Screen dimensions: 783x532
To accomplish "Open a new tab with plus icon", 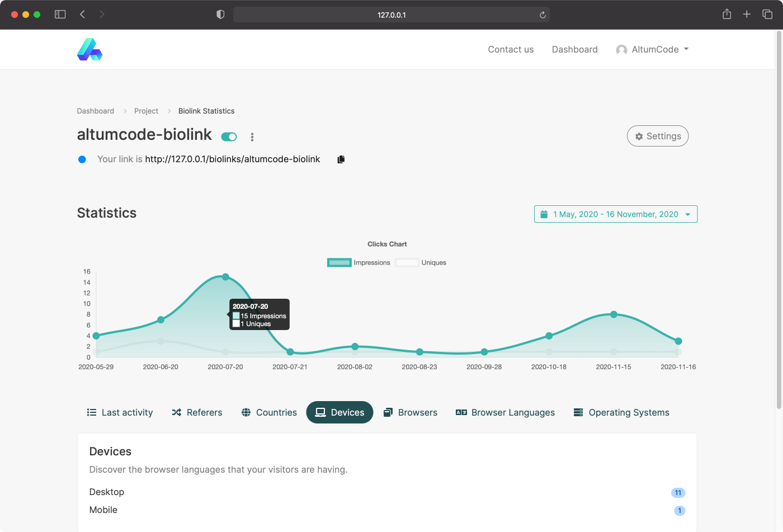I will (x=747, y=15).
